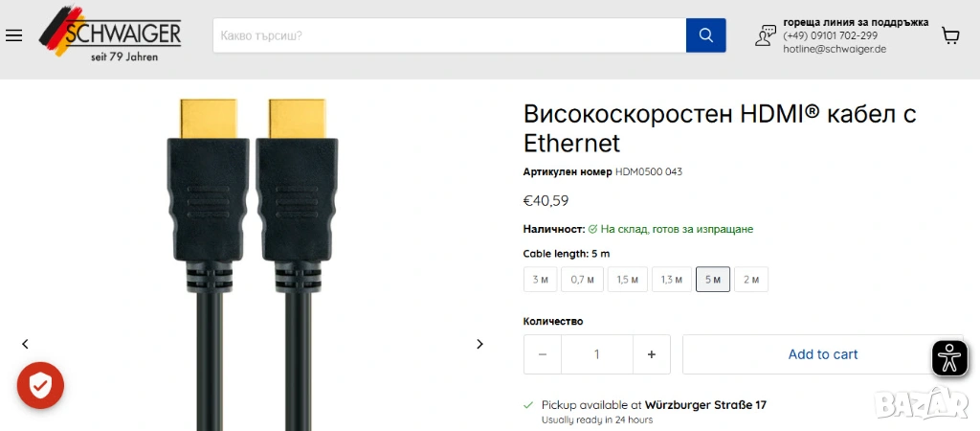Show next product image arrow
Image resolution: width=980 pixels, height=431 pixels.
[x=479, y=344]
